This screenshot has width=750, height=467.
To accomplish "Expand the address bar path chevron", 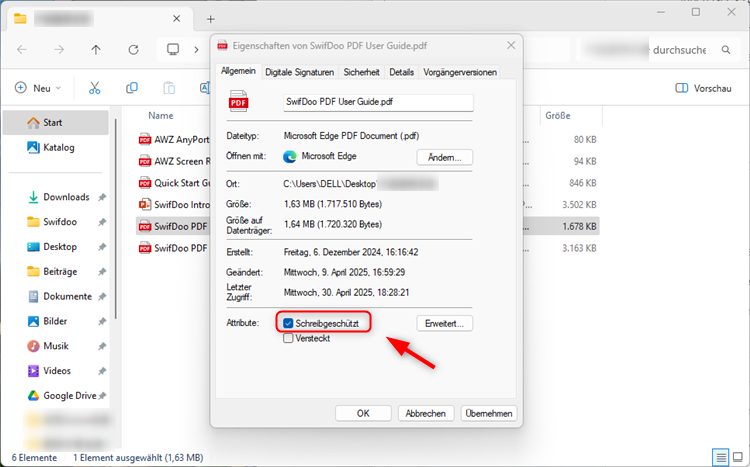I will (196, 49).
